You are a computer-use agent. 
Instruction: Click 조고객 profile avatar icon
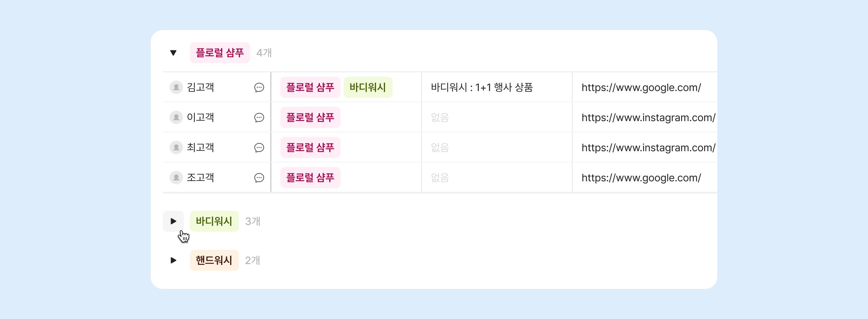(x=176, y=178)
